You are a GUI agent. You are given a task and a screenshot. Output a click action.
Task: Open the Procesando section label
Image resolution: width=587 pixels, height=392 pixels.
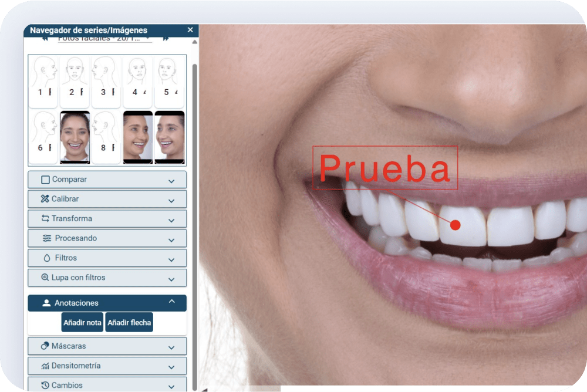(76, 238)
